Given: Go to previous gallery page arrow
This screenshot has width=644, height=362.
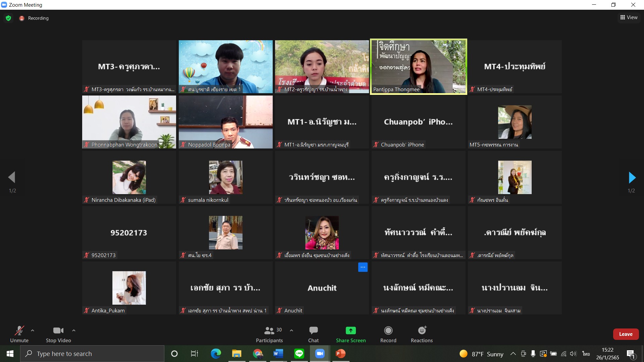Looking at the screenshot, I should pos(12,178).
